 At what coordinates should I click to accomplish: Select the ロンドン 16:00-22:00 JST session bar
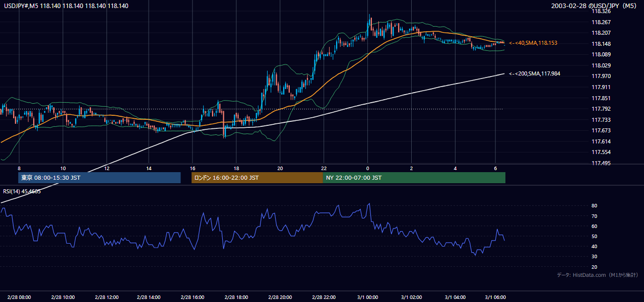(x=257, y=178)
